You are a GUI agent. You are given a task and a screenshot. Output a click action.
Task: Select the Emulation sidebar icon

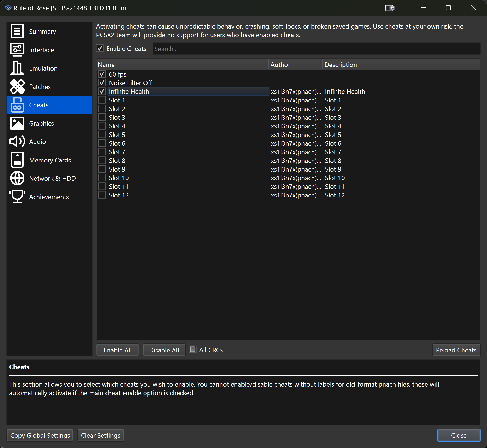[17, 68]
